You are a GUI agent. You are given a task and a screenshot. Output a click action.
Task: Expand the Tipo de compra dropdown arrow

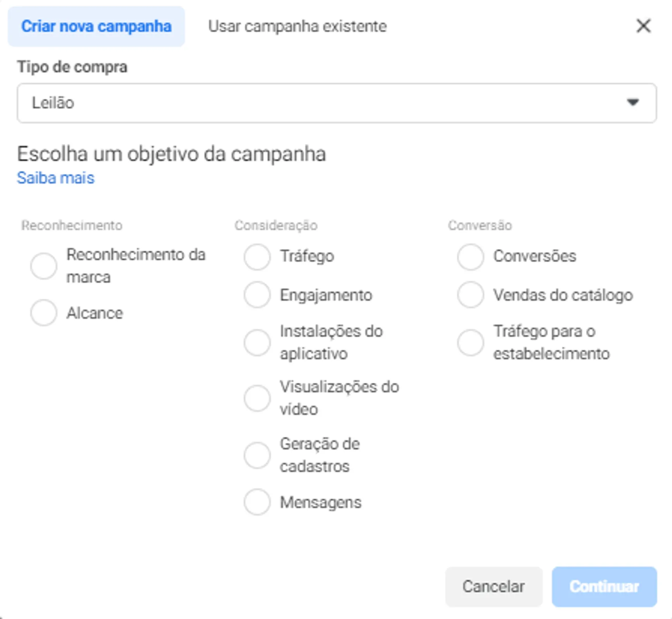[x=633, y=102]
